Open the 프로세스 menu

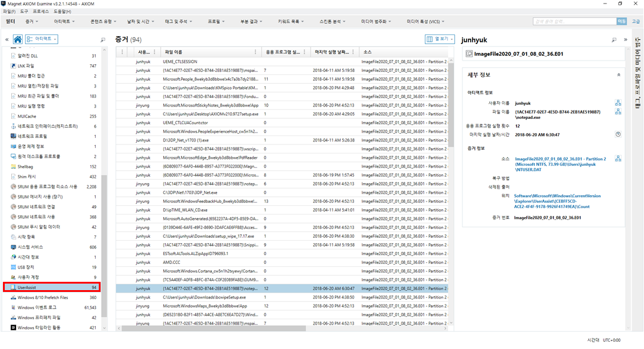pos(40,11)
